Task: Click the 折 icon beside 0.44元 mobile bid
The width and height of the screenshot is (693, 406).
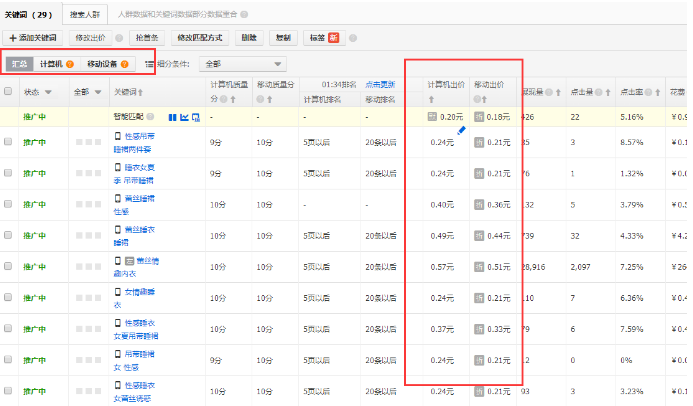Action: (x=479, y=236)
